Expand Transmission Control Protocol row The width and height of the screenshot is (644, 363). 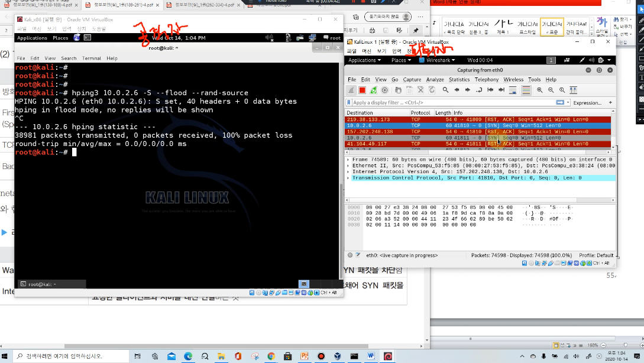tap(348, 178)
